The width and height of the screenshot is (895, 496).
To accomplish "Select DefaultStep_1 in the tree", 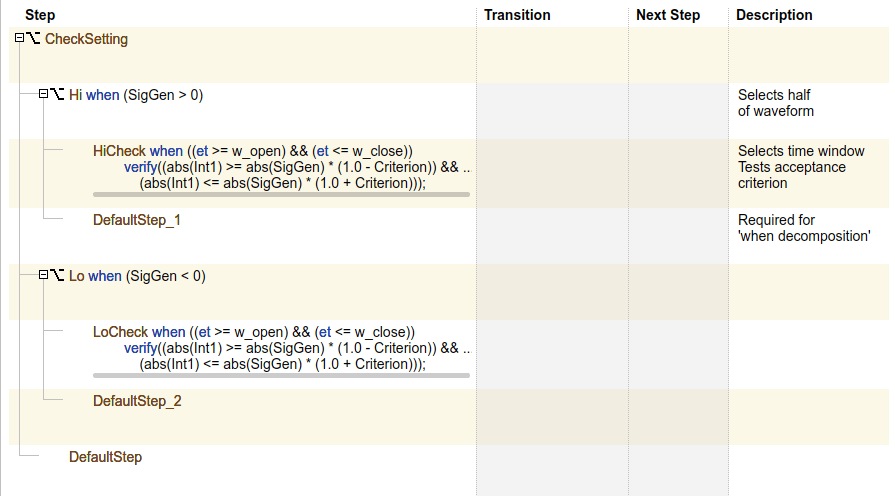I will coord(137,219).
